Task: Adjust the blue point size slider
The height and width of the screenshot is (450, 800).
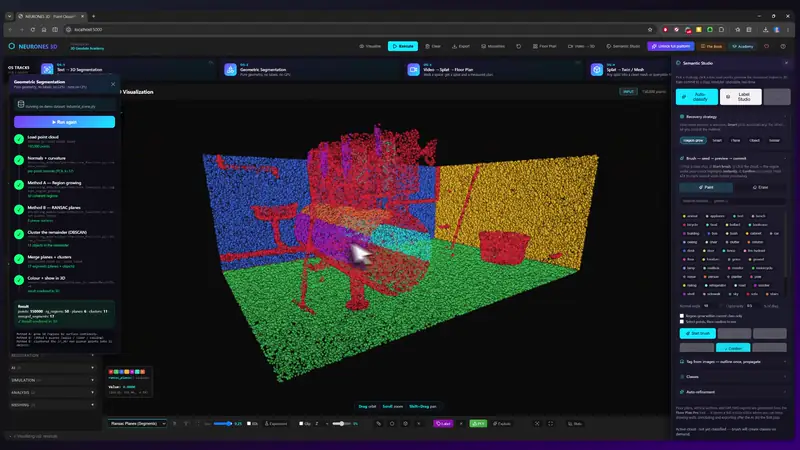Action: coord(222,423)
